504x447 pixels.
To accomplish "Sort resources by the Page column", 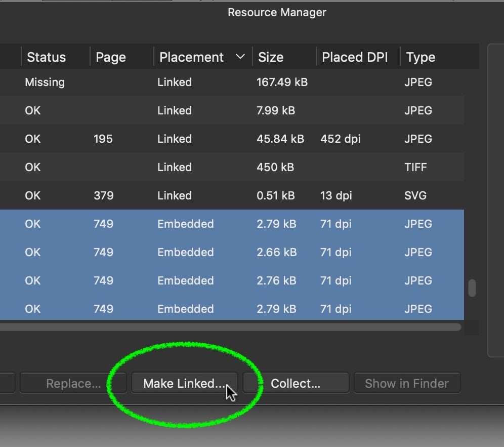I will pyautogui.click(x=110, y=57).
